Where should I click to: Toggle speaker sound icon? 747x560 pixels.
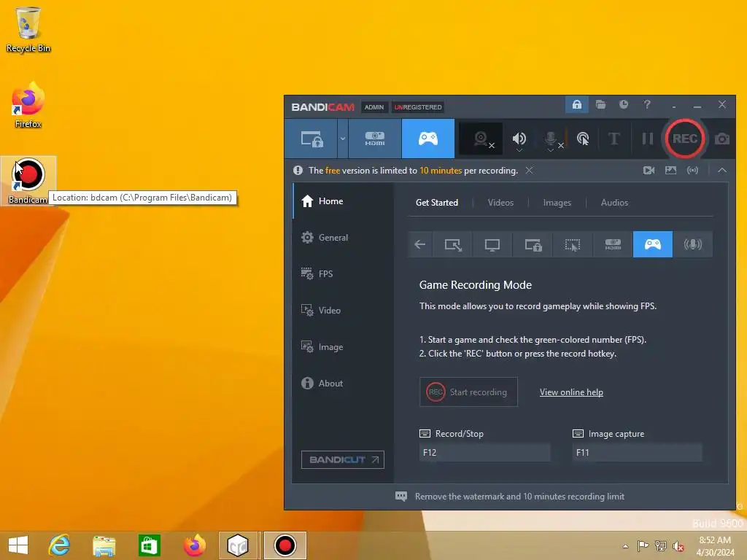[x=519, y=139]
